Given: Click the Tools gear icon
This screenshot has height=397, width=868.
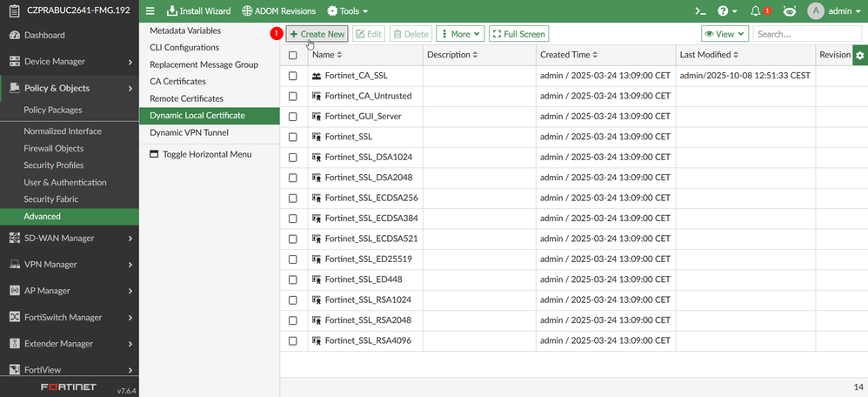Looking at the screenshot, I should [332, 11].
